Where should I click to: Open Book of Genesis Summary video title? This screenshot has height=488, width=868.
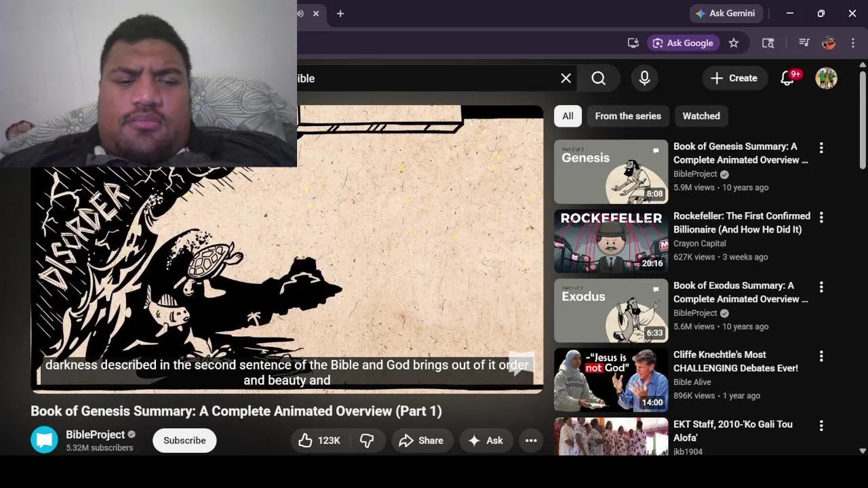click(x=741, y=153)
